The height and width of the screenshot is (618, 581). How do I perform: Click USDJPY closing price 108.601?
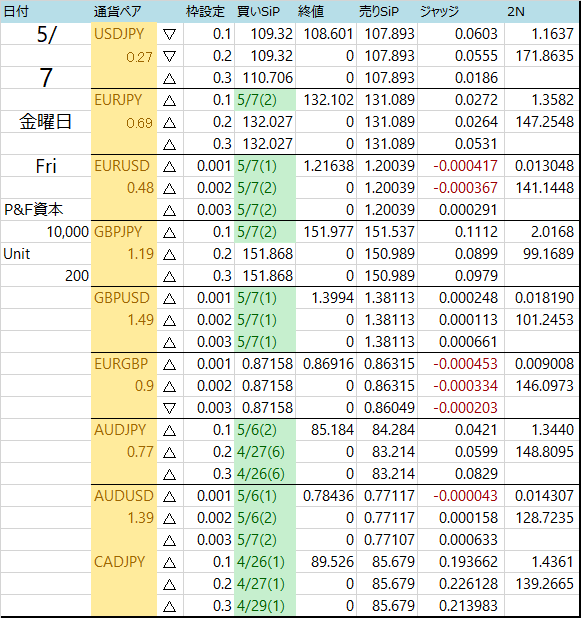[x=328, y=34]
